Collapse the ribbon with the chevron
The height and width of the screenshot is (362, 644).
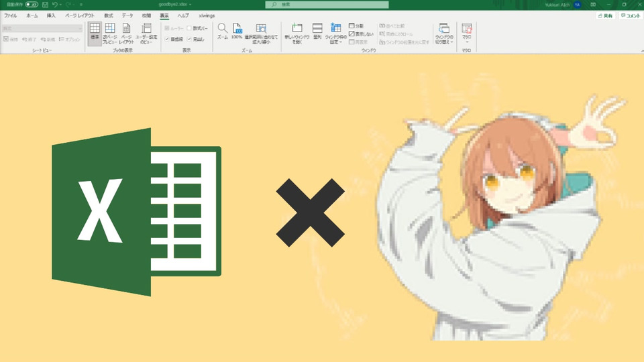click(x=641, y=50)
